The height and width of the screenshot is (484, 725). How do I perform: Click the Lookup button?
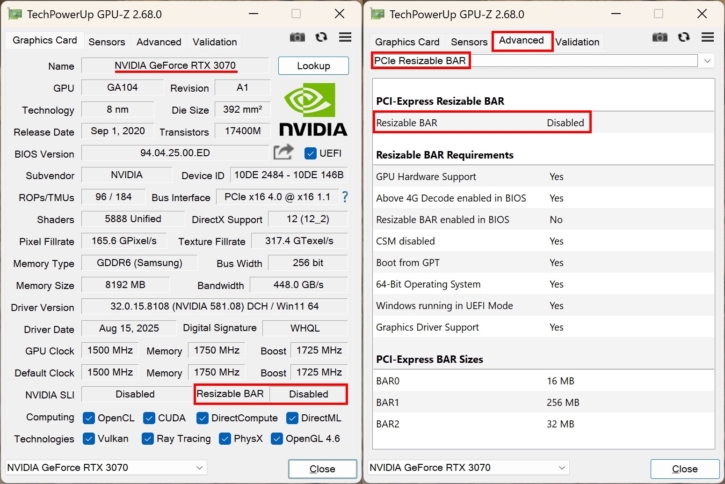(x=313, y=66)
